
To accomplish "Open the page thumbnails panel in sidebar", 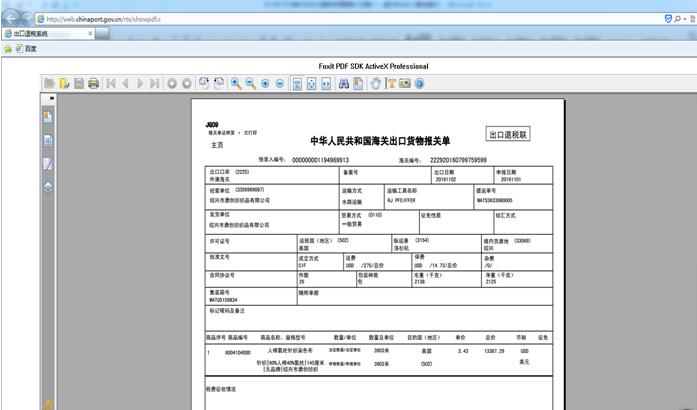I will click(47, 139).
